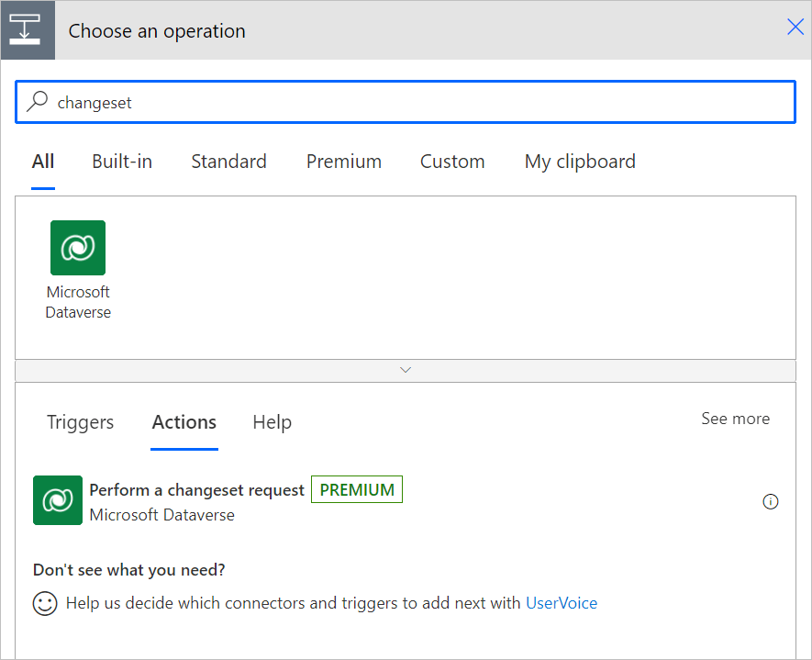Switch to the Standard tab
812x660 pixels.
pos(228,162)
